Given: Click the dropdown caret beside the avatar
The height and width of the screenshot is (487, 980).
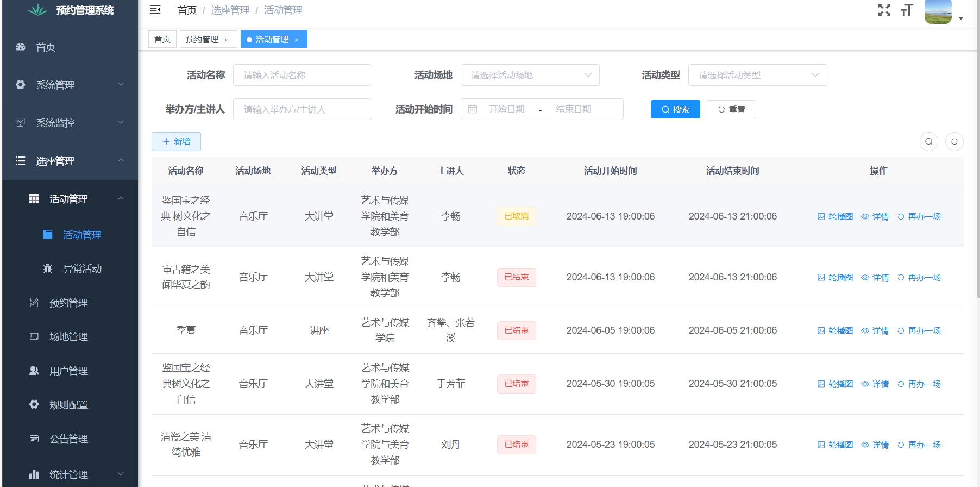Looking at the screenshot, I should pyautogui.click(x=961, y=18).
